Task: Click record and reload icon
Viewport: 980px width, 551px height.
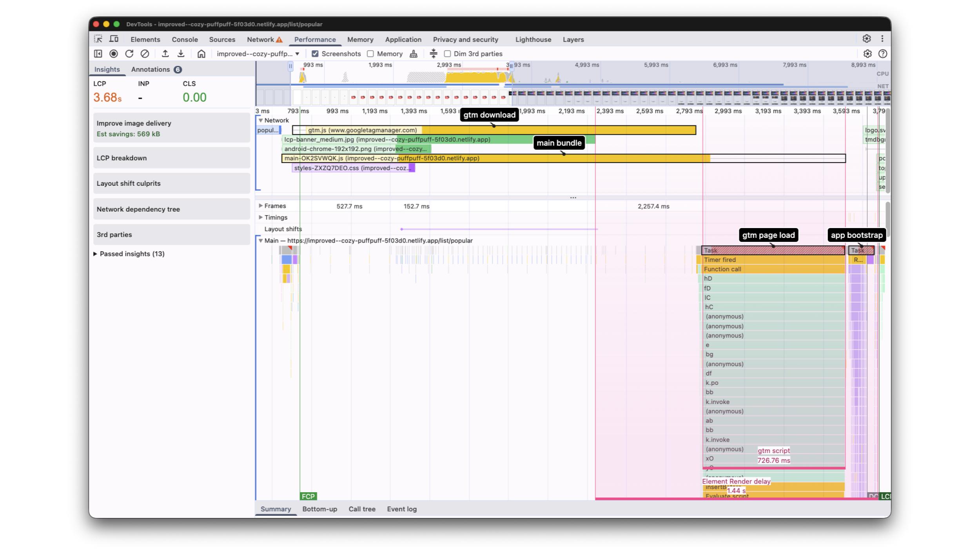Action: coord(129,54)
